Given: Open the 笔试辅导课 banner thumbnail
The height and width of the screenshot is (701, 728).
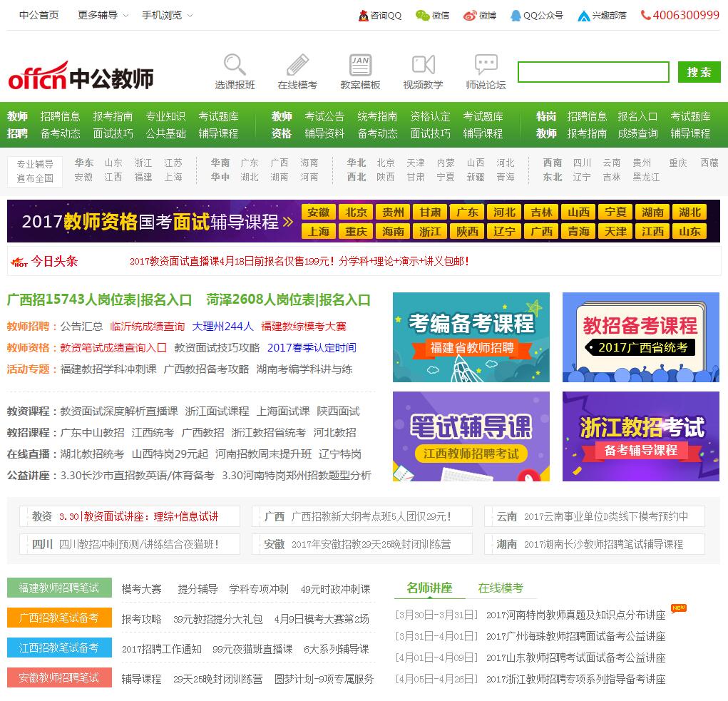Looking at the screenshot, I should coord(471,436).
